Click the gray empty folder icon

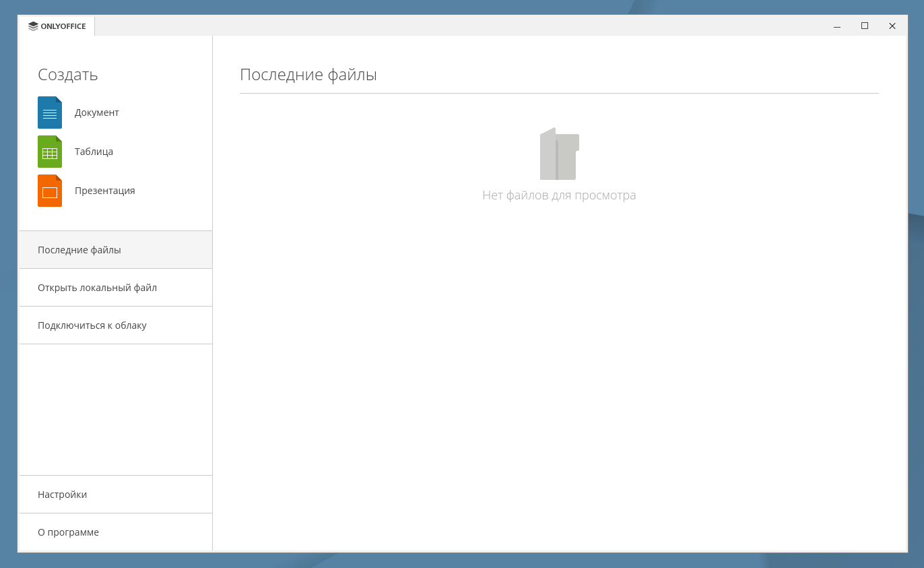point(559,154)
